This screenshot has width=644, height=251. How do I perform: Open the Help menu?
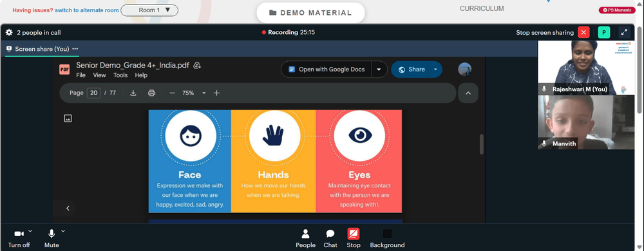click(x=141, y=75)
